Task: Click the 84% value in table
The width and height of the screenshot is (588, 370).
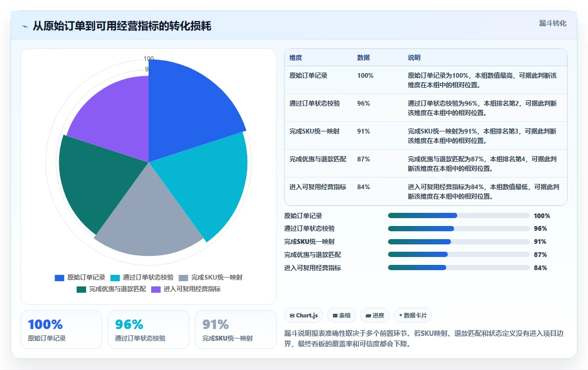Action: pyautogui.click(x=363, y=187)
